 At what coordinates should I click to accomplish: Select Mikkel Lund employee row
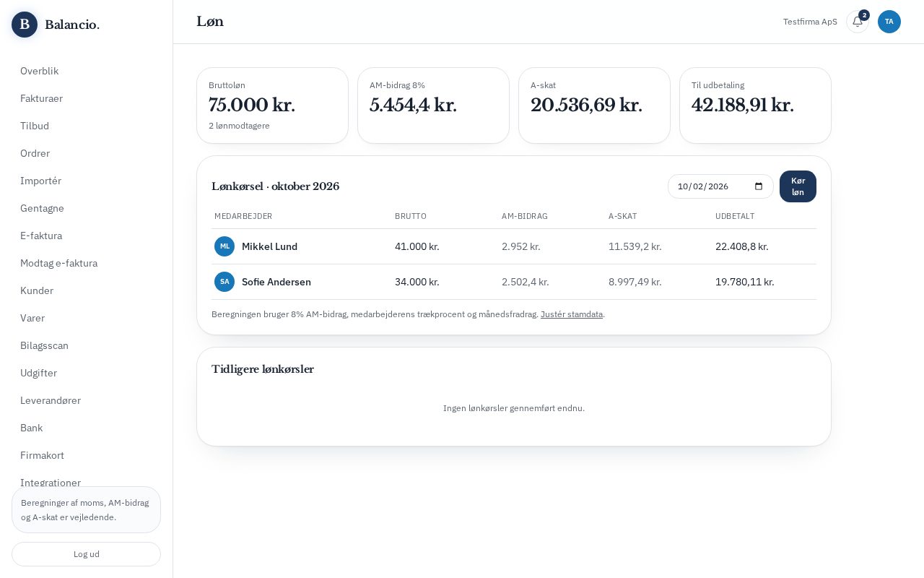point(514,246)
